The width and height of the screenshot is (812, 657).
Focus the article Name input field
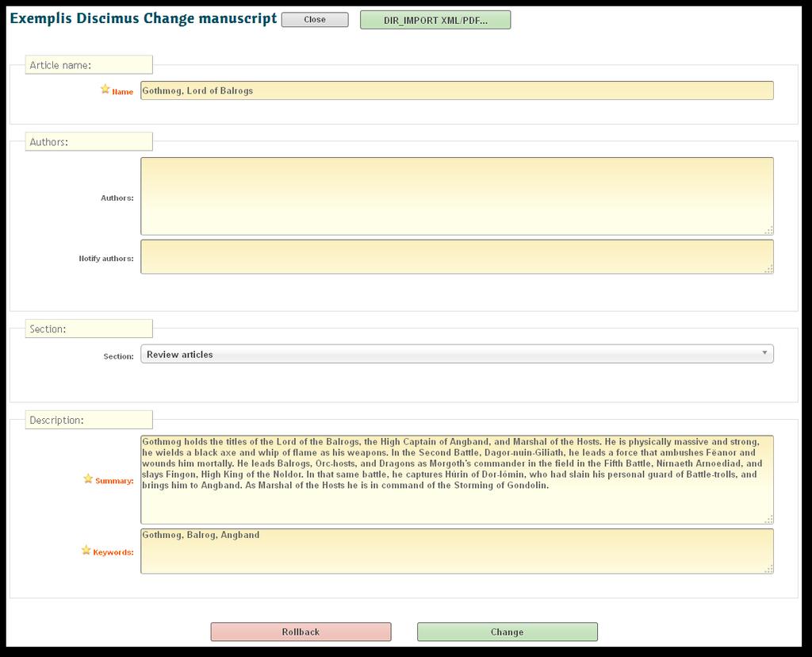tap(457, 90)
